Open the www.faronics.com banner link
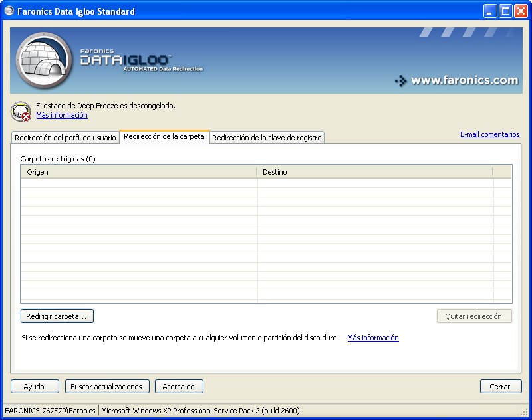 (x=457, y=80)
